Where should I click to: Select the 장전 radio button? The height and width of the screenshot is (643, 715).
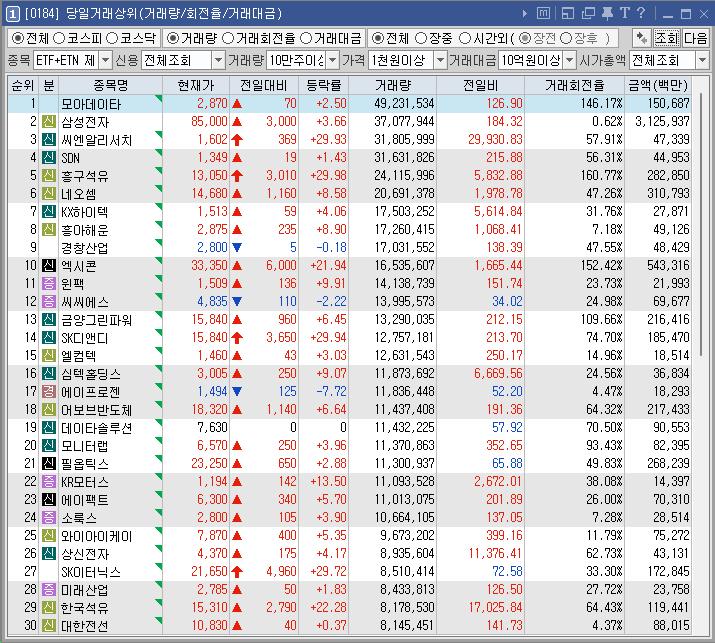[x=525, y=38]
